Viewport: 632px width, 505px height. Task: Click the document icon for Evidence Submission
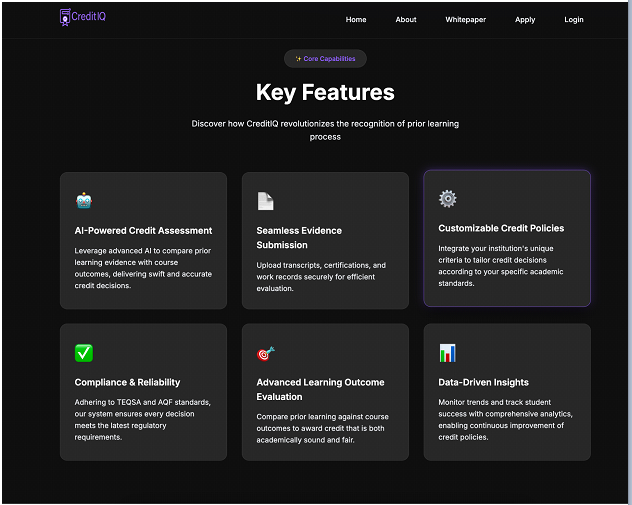click(265, 201)
